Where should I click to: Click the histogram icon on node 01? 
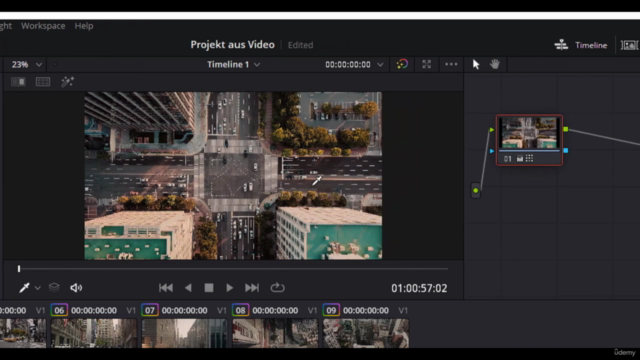pyautogui.click(x=520, y=159)
